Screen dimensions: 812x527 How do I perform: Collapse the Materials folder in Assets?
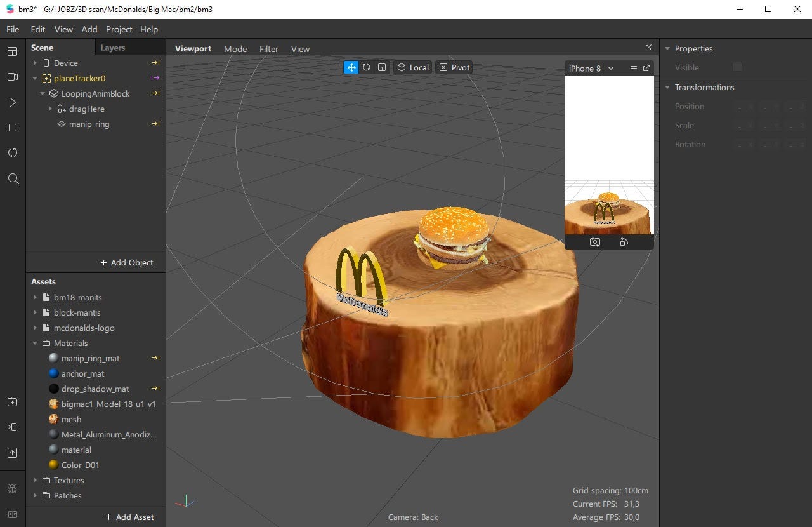[x=36, y=343]
